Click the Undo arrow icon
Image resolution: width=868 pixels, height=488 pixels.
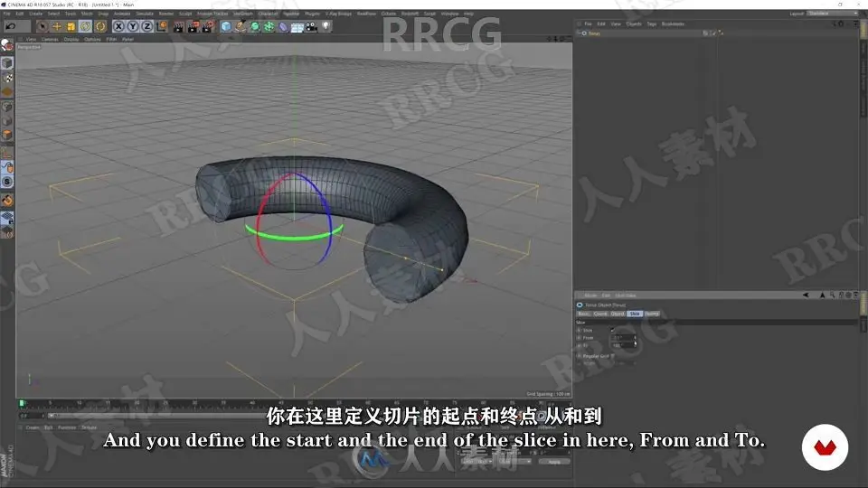10,26
